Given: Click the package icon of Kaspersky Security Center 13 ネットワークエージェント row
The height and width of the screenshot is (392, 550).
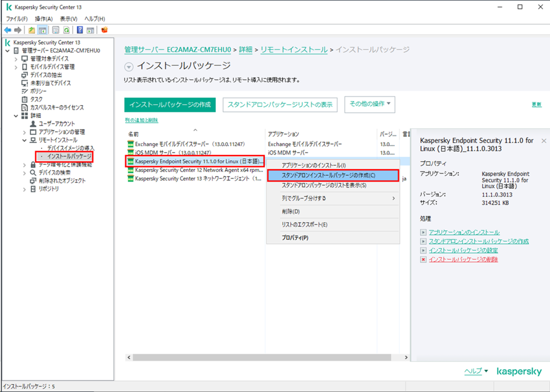Looking at the screenshot, I should tap(131, 179).
